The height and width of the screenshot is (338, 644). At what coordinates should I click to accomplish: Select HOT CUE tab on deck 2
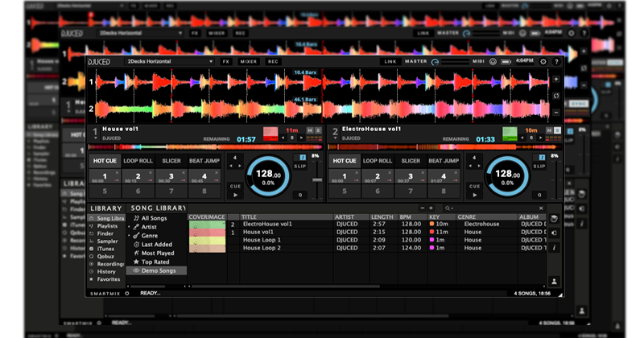345,161
